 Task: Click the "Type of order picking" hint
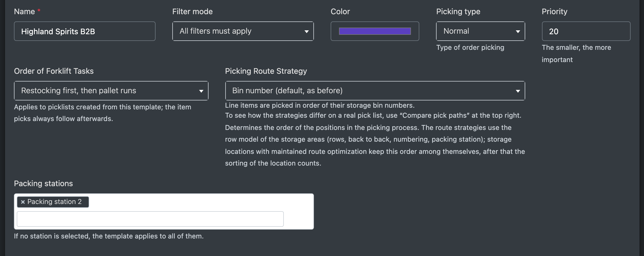pyautogui.click(x=470, y=48)
